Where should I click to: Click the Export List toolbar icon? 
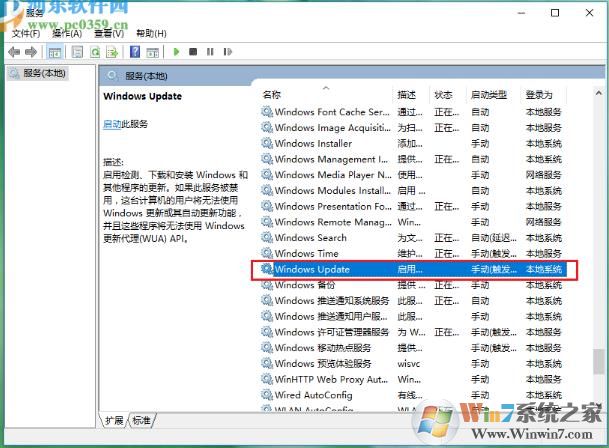pyautogui.click(x=112, y=52)
